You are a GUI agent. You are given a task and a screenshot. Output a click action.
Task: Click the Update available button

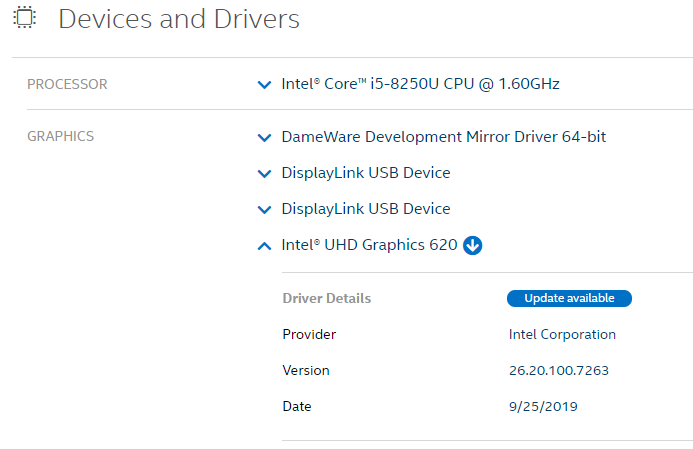pyautogui.click(x=569, y=298)
